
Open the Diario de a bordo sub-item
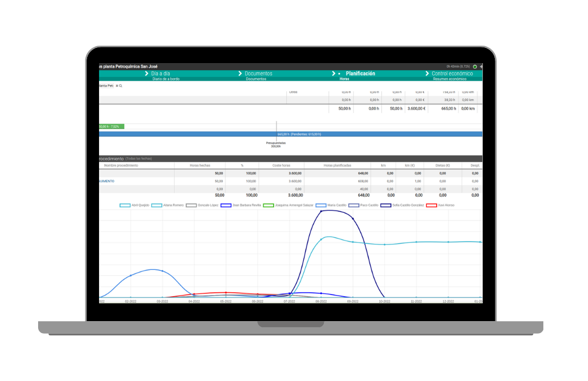tap(166, 79)
